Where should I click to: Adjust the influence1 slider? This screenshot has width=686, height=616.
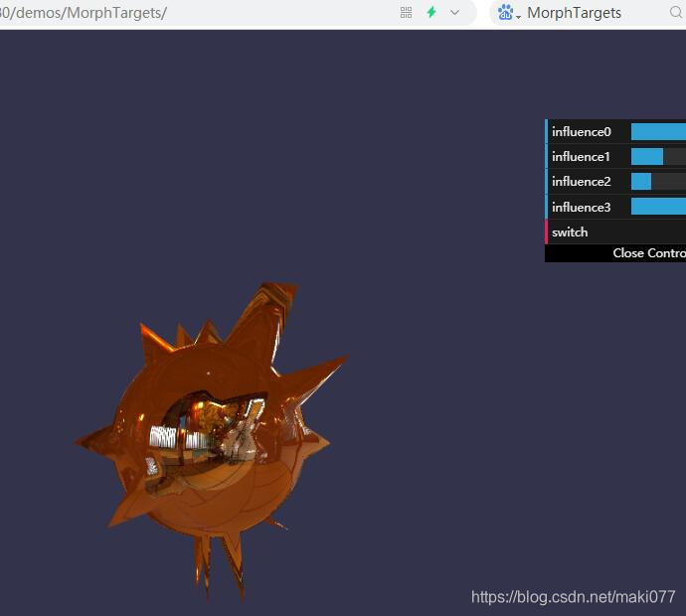(x=658, y=157)
